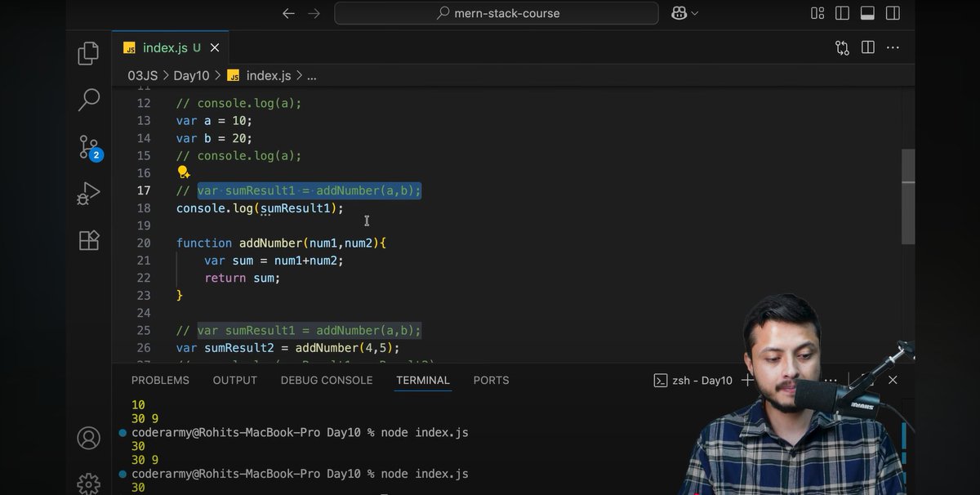The height and width of the screenshot is (495, 980).
Task: Click the 03JS breadcrumb segment
Action: (142, 75)
